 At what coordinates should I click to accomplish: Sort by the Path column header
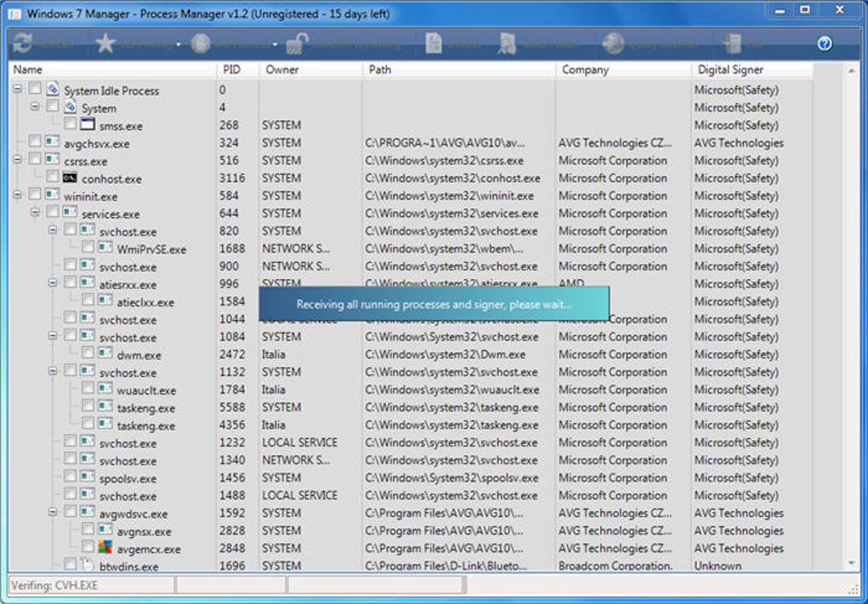(x=460, y=70)
